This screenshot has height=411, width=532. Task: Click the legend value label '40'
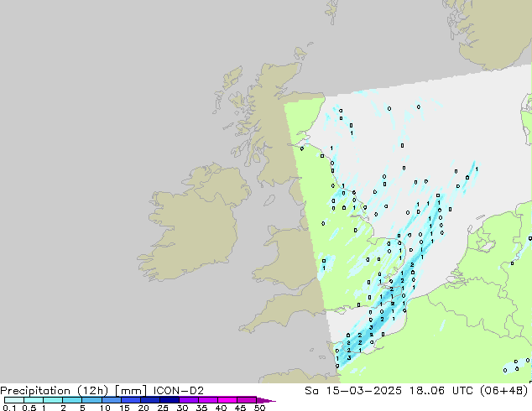[x=221, y=408]
